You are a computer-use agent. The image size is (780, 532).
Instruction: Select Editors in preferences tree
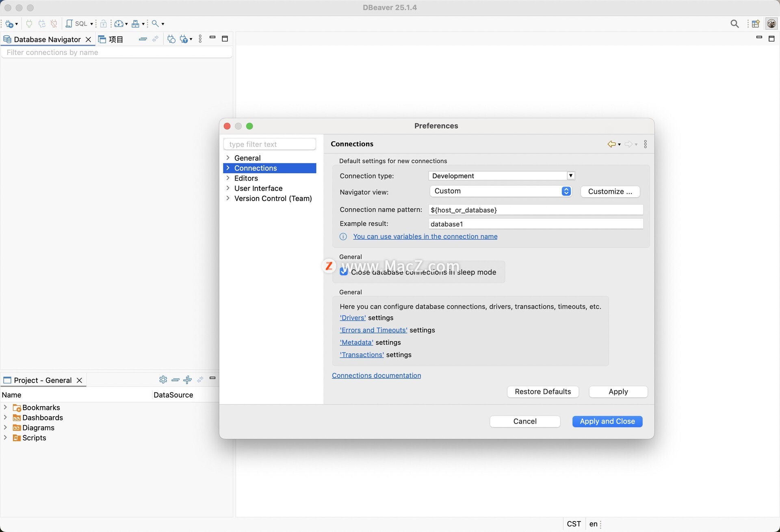pyautogui.click(x=246, y=178)
